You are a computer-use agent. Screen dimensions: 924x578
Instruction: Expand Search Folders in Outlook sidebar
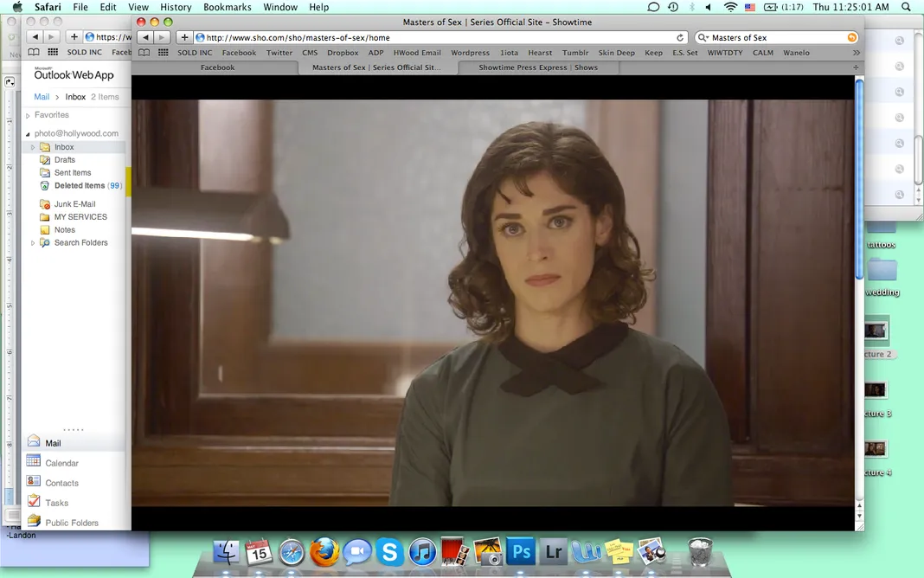[33, 243]
